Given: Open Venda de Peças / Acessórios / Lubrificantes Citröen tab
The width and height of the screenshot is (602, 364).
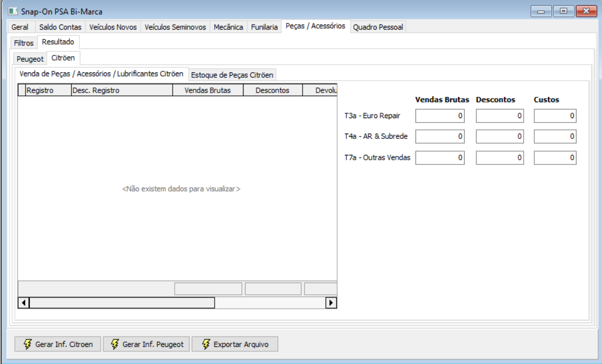Looking at the screenshot, I should (101, 73).
